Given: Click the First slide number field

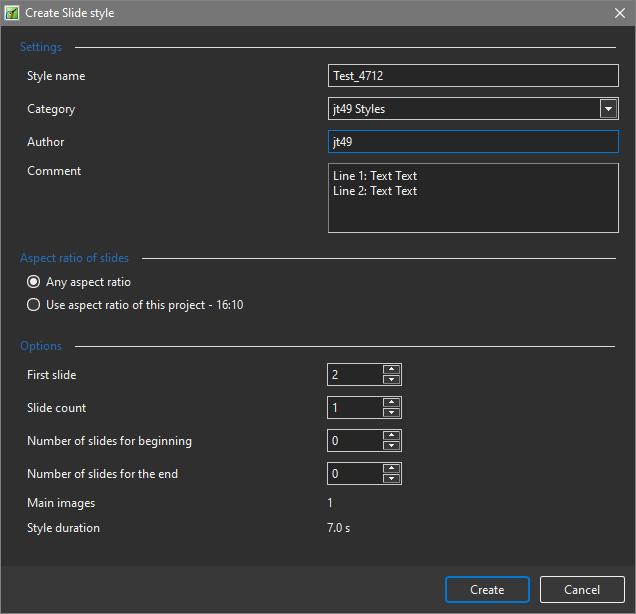Looking at the screenshot, I should [x=355, y=375].
